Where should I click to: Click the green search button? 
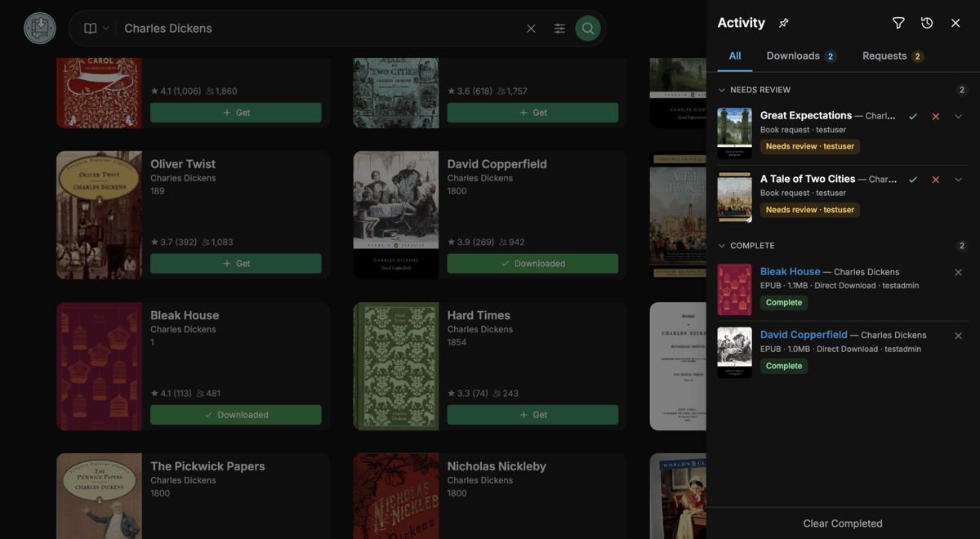[x=588, y=29]
